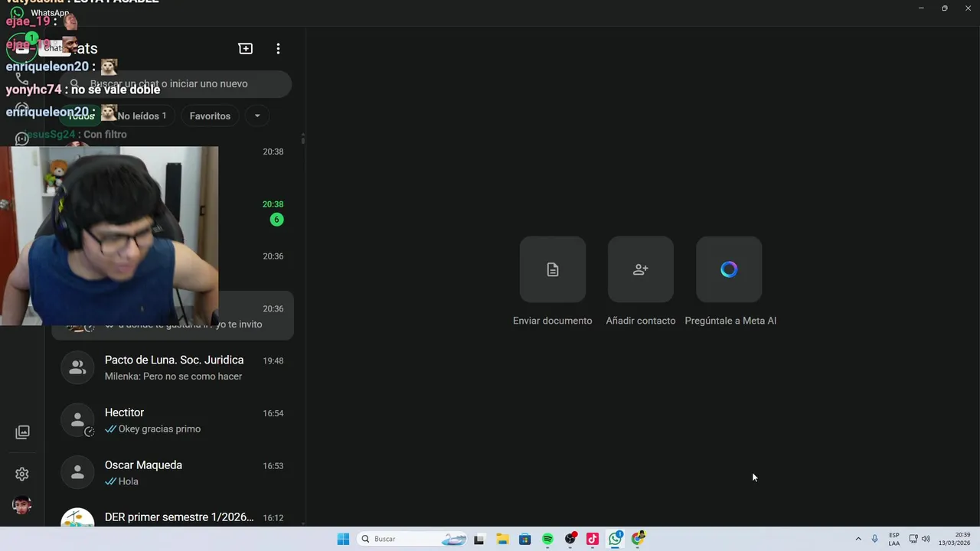Select the Todos filter tab
Viewport: 980px width, 551px height.
81,116
